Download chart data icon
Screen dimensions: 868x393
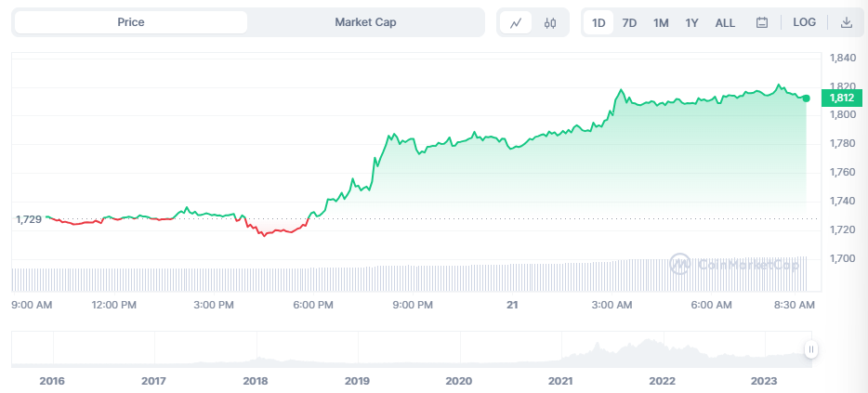tap(847, 22)
